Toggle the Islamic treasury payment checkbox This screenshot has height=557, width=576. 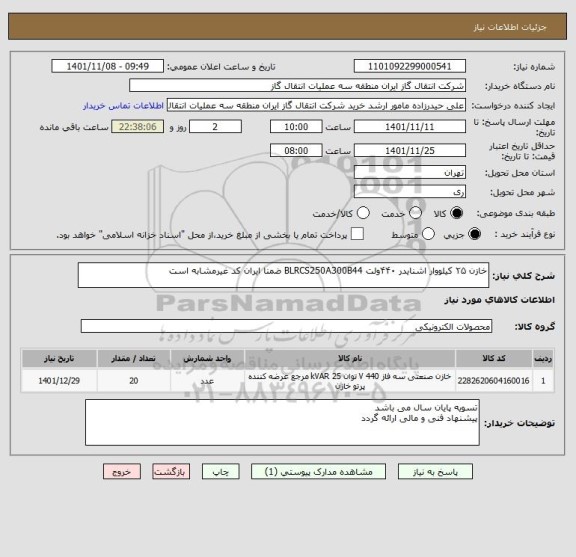357,234
